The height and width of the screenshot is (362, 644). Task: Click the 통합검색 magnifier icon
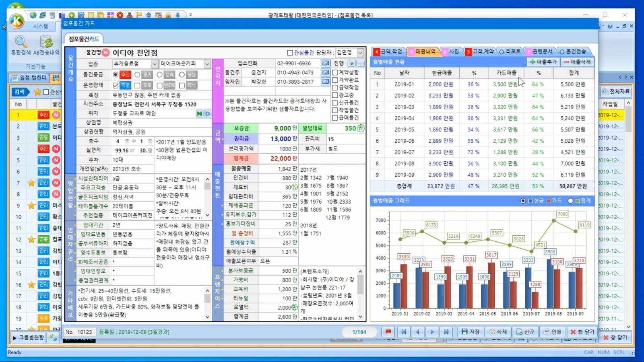21,42
